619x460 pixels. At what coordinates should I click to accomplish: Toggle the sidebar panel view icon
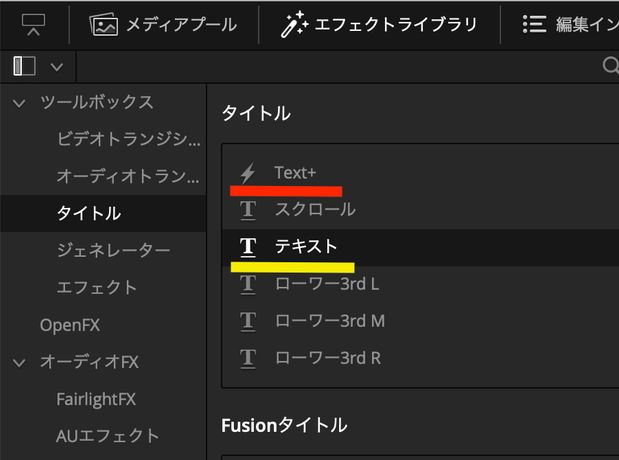point(24,66)
